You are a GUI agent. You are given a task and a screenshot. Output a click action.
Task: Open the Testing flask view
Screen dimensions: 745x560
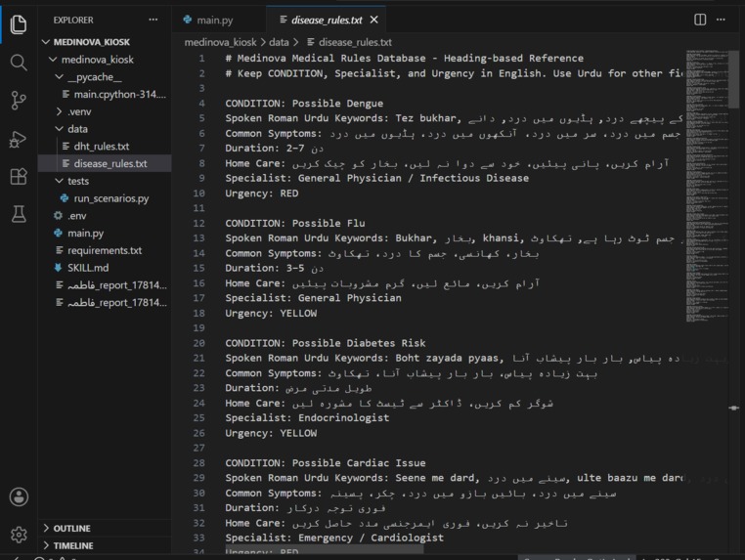(x=18, y=214)
